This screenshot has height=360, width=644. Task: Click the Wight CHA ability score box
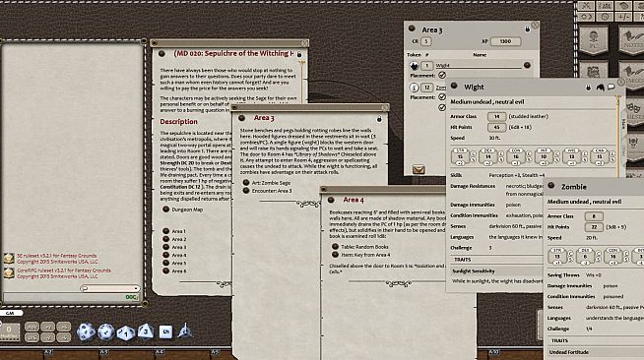click(600, 156)
